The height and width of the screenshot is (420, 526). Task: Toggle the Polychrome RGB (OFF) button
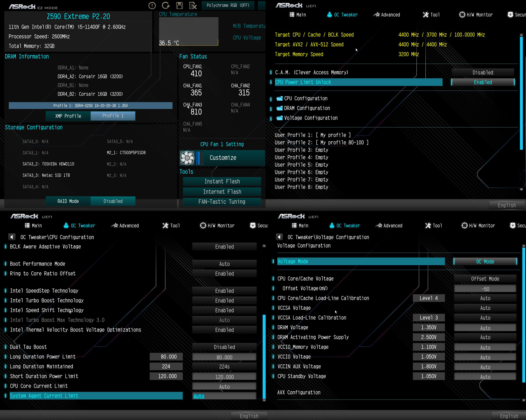(x=228, y=5)
